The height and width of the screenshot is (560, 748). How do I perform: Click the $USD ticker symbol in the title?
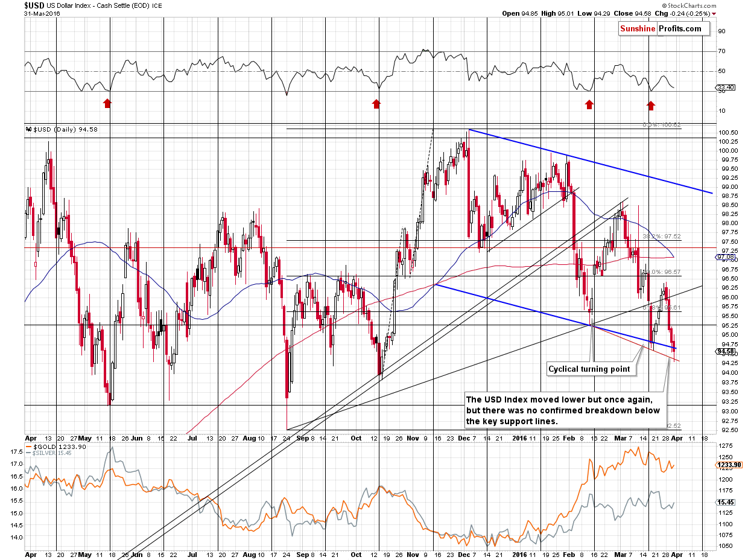coord(34,5)
